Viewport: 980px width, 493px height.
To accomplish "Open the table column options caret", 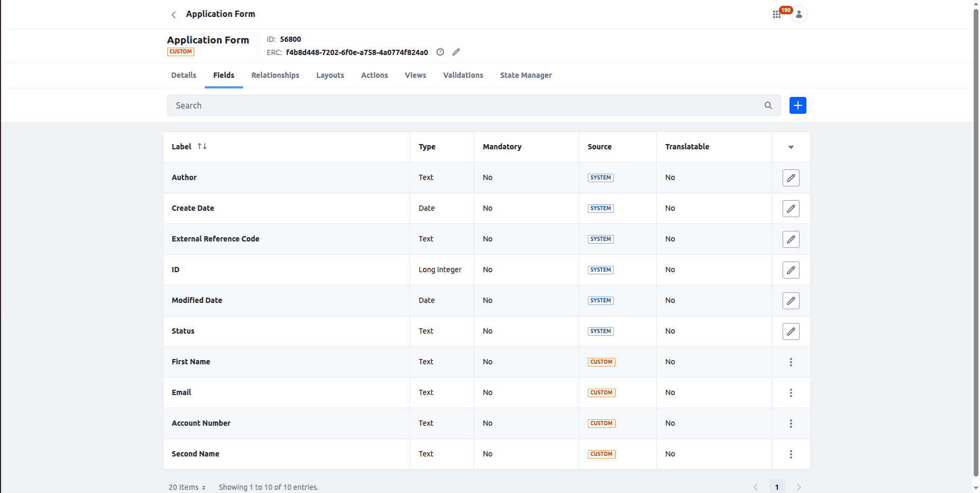I will [x=791, y=147].
